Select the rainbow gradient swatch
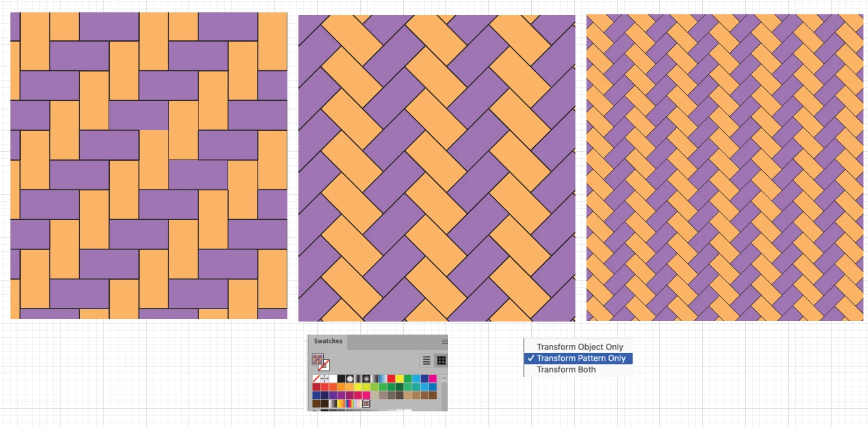The image size is (868, 427). tap(349, 404)
